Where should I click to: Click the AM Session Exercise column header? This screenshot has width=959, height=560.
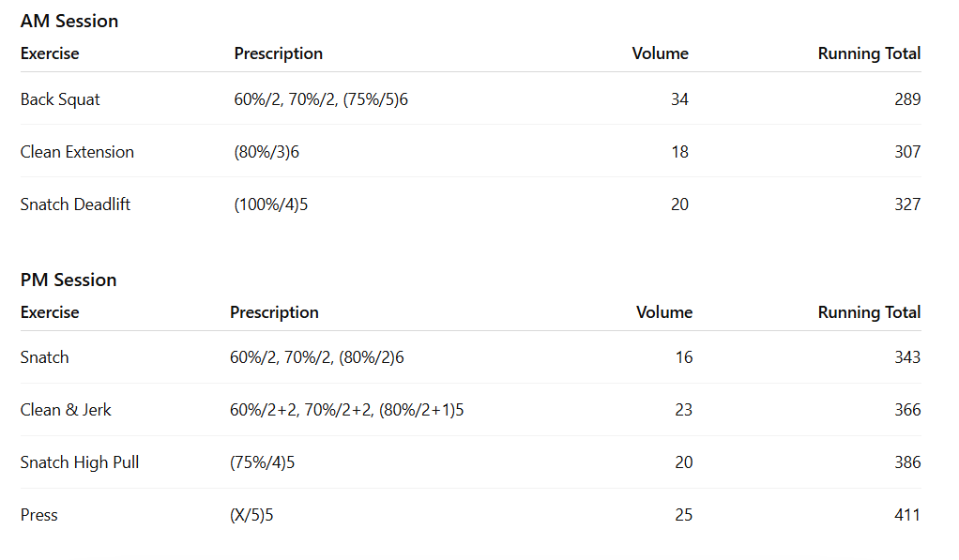(x=50, y=53)
